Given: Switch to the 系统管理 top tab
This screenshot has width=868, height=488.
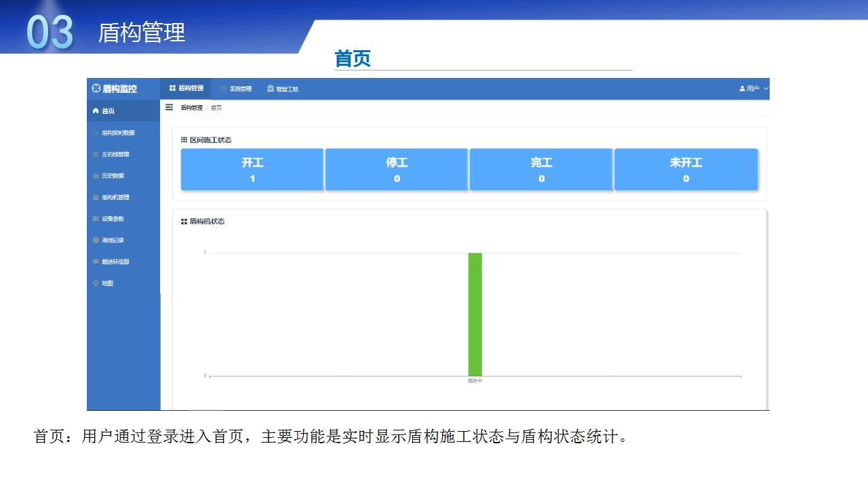Looking at the screenshot, I should (236, 89).
